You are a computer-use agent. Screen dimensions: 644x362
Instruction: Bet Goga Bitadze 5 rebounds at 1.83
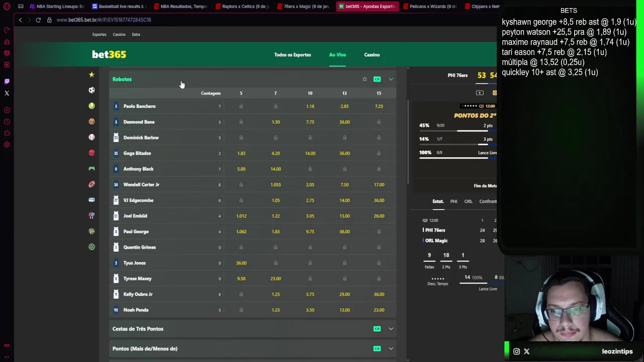click(x=242, y=153)
